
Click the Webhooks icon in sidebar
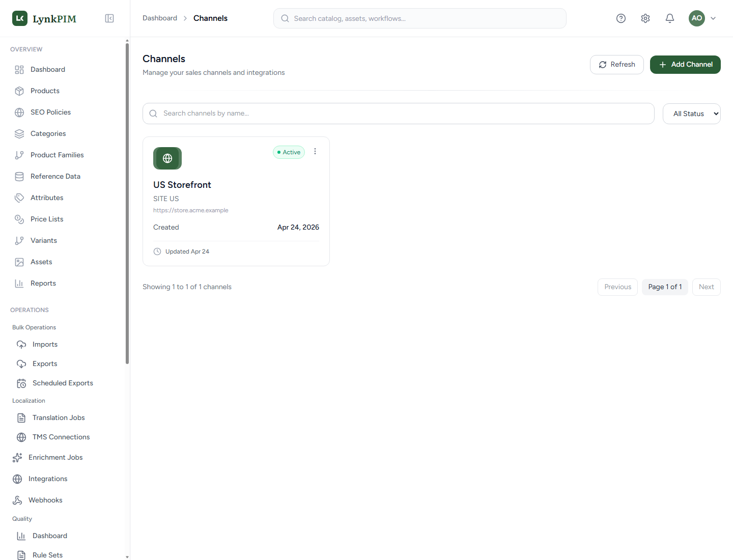(x=17, y=500)
